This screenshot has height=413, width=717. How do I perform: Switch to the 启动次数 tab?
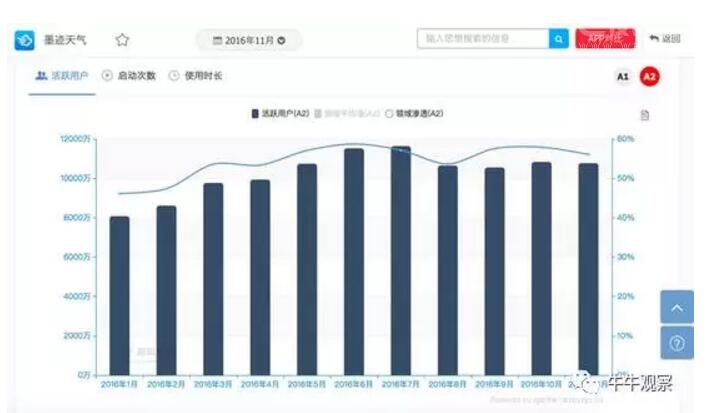click(130, 76)
